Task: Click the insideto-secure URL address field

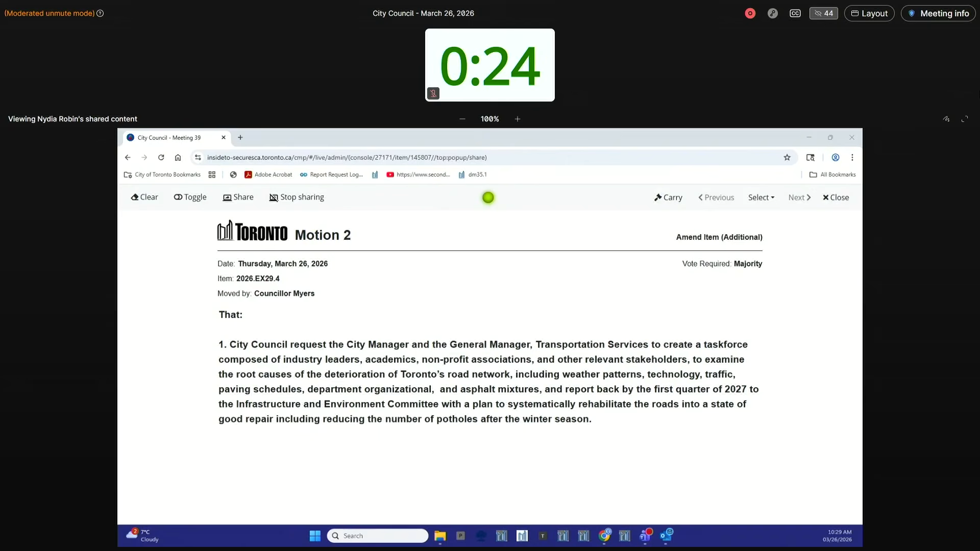Action: (x=347, y=158)
